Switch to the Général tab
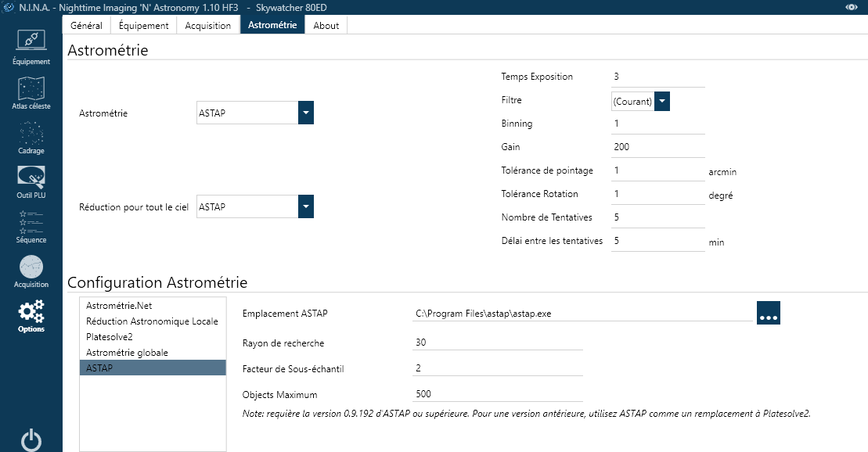868x452 pixels. pos(86,25)
